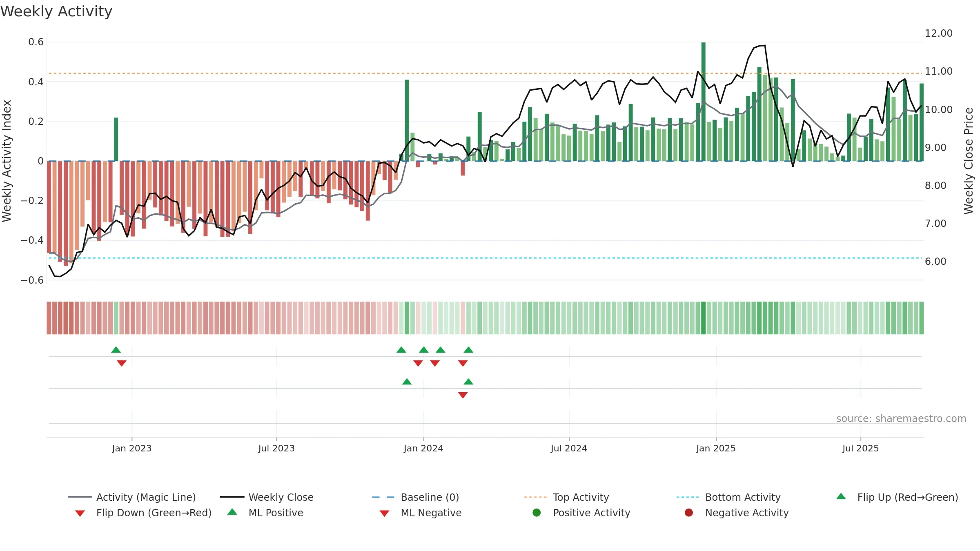The width and height of the screenshot is (980, 551).
Task: Click the tallest green bar near Jan 2025
Action: (x=704, y=102)
